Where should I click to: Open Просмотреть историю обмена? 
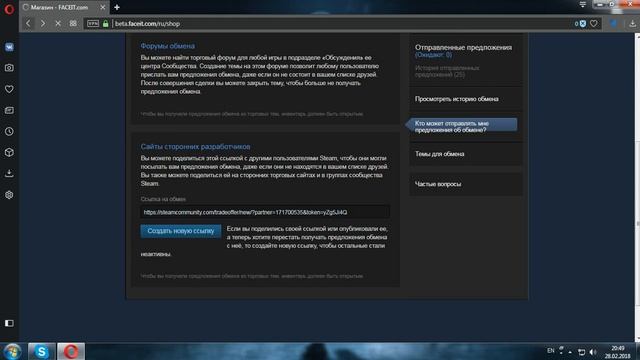tap(456, 99)
